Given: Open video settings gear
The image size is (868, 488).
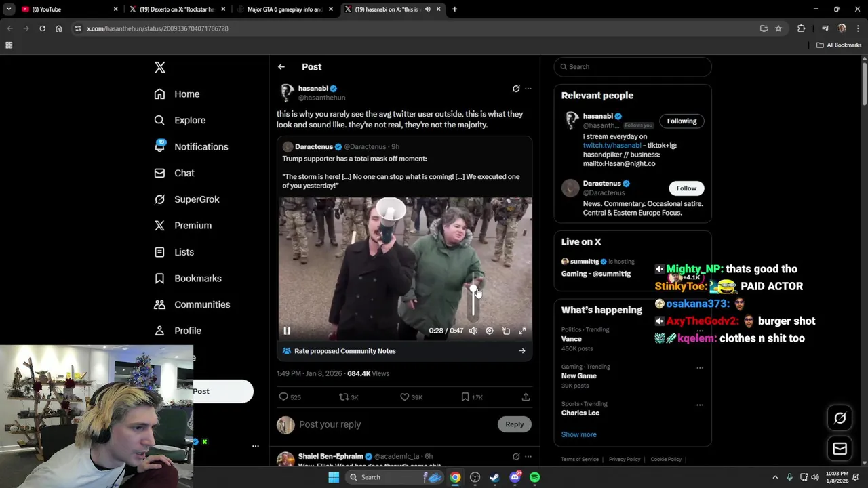Looking at the screenshot, I should click(x=490, y=331).
